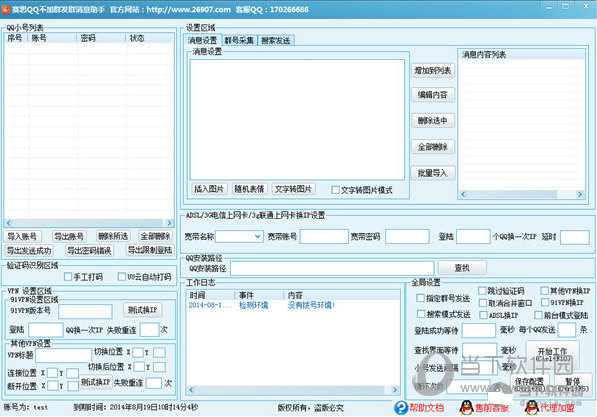Click the 暂停 button
Screen dimensions: 597x417
(x=573, y=384)
